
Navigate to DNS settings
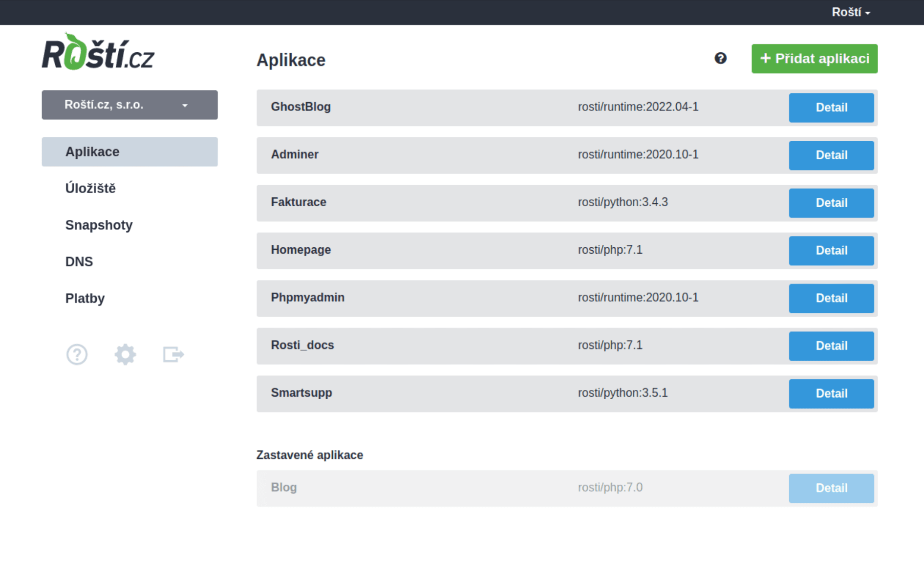[x=79, y=262]
